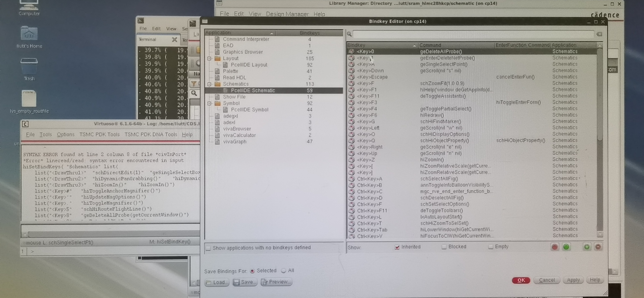Open TSMC PDK DNA Tools menu

[151, 134]
